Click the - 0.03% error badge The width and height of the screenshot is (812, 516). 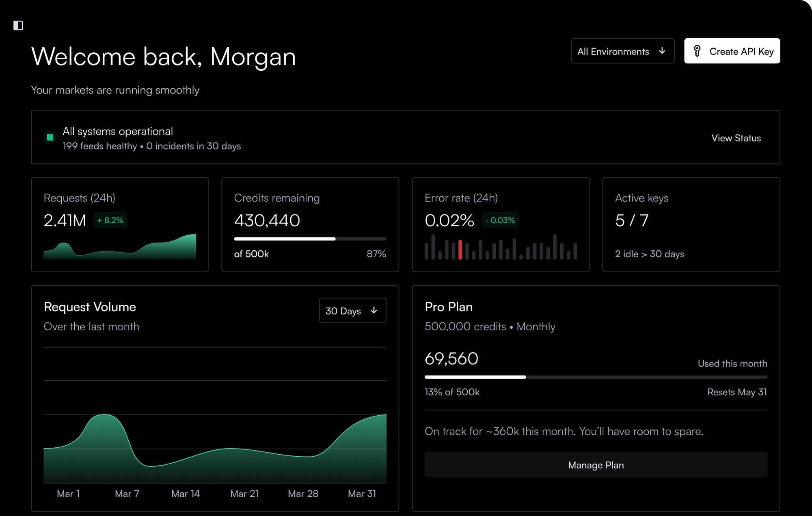click(x=500, y=220)
